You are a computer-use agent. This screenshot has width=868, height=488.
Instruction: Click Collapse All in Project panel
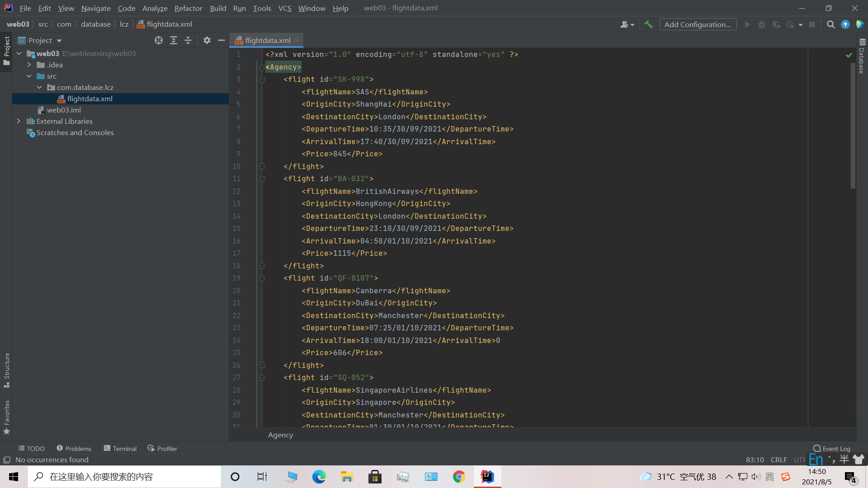point(188,40)
